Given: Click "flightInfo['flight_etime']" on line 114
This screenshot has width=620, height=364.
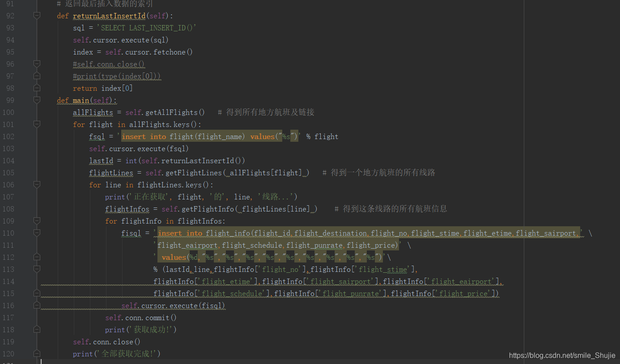Looking at the screenshot, I should coord(206,281).
